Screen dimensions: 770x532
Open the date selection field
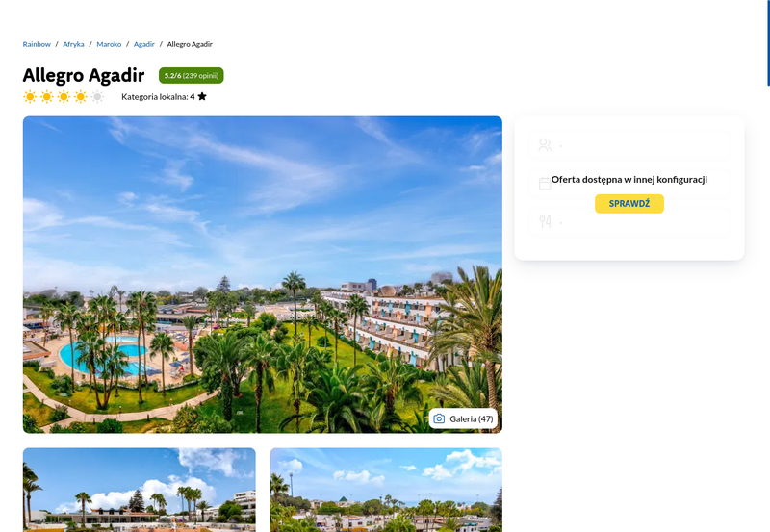[x=629, y=184]
